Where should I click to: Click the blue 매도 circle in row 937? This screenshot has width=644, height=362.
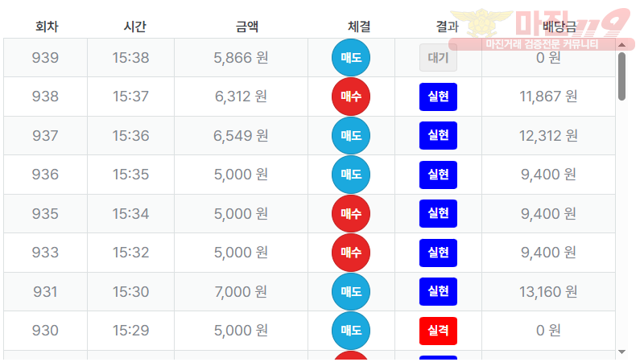351,136
